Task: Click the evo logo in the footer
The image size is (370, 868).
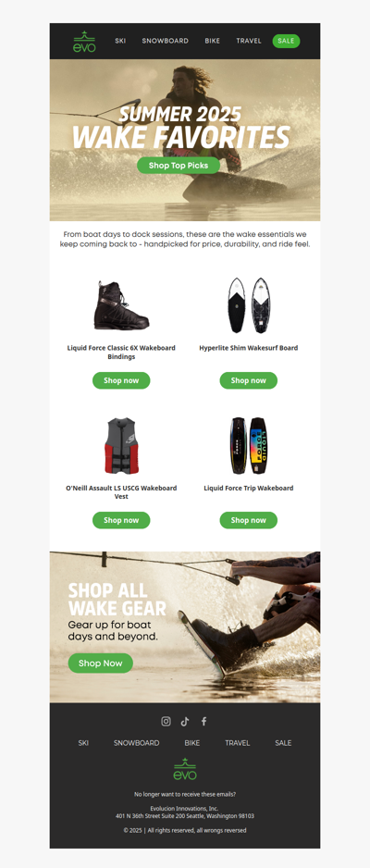Action: point(185,769)
